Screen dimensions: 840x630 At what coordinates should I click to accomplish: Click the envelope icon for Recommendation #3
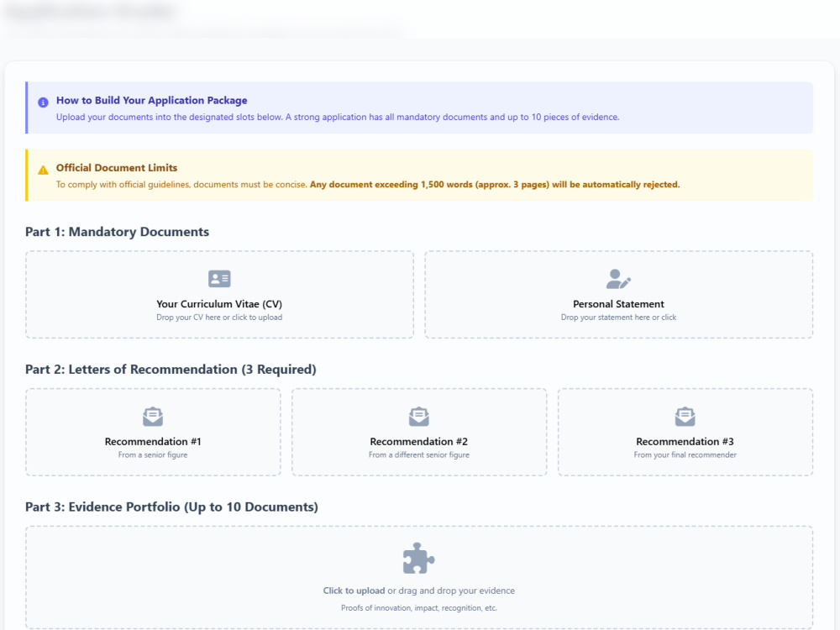(x=685, y=417)
